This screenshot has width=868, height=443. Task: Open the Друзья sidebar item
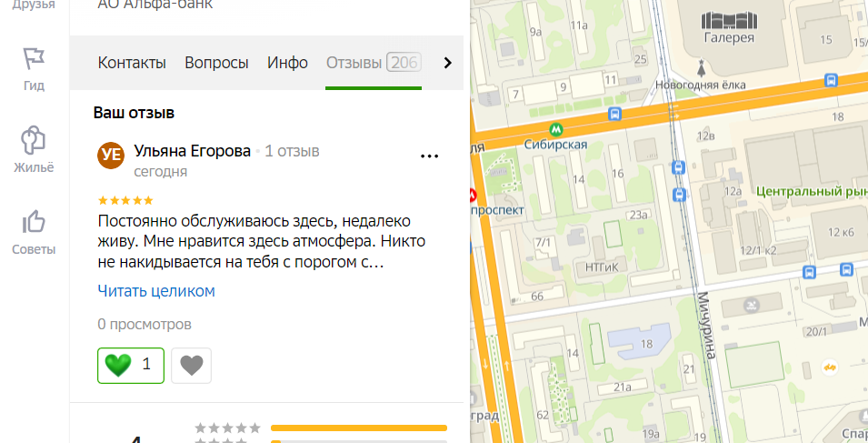coord(34,5)
